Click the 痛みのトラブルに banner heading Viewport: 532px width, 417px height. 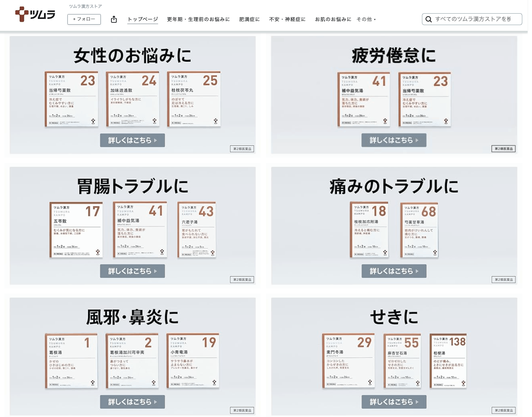point(394,187)
